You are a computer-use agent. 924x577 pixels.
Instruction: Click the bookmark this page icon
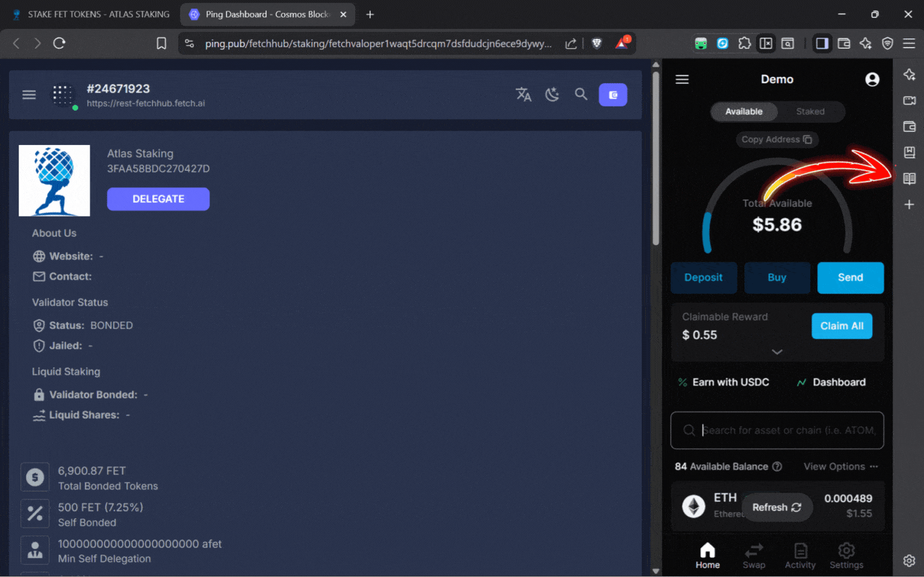[x=161, y=43]
